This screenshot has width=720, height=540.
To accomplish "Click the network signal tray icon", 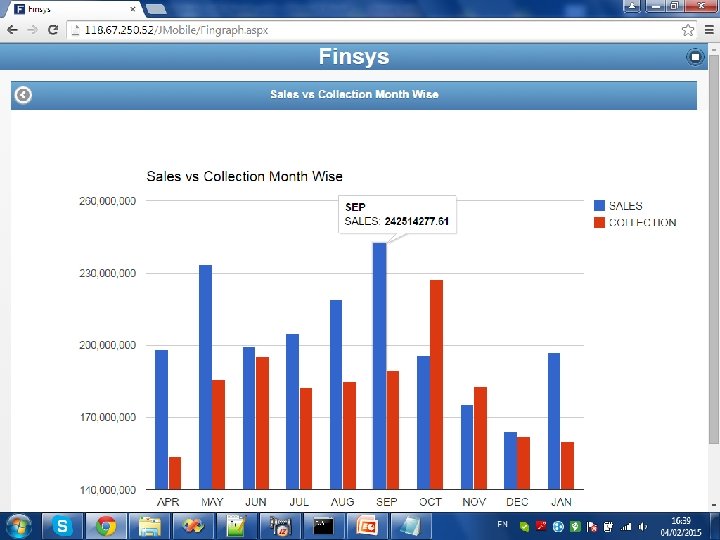I will [x=625, y=527].
